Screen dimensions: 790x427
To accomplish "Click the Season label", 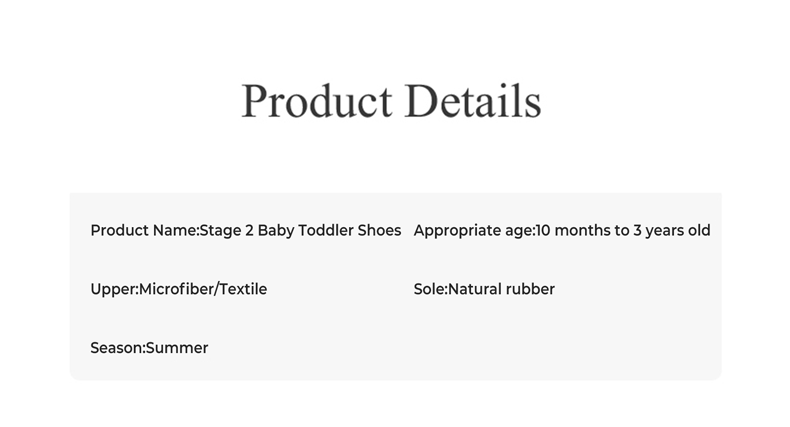I will [116, 348].
